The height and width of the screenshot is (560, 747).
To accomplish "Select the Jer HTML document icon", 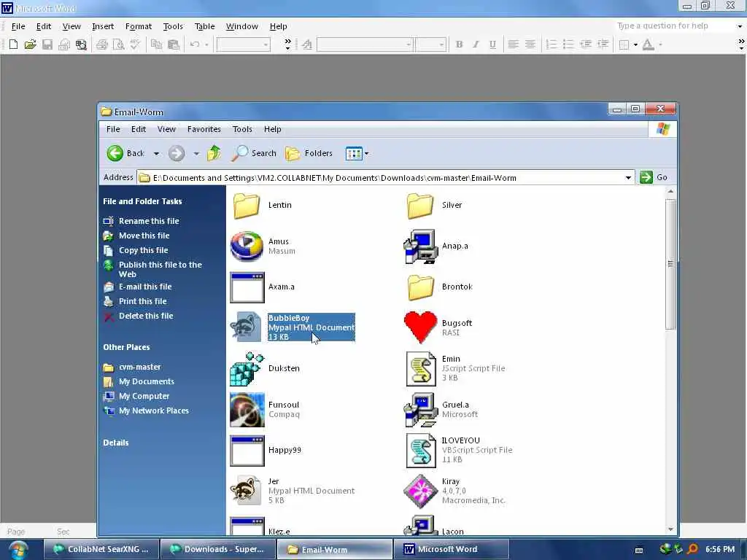I will pos(247,491).
